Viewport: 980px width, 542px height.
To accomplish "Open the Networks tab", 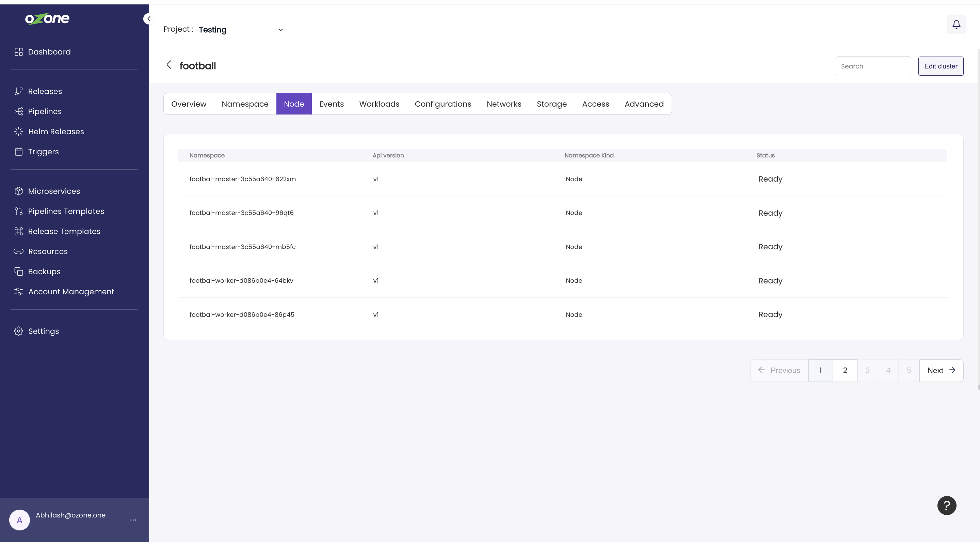I will tap(504, 104).
